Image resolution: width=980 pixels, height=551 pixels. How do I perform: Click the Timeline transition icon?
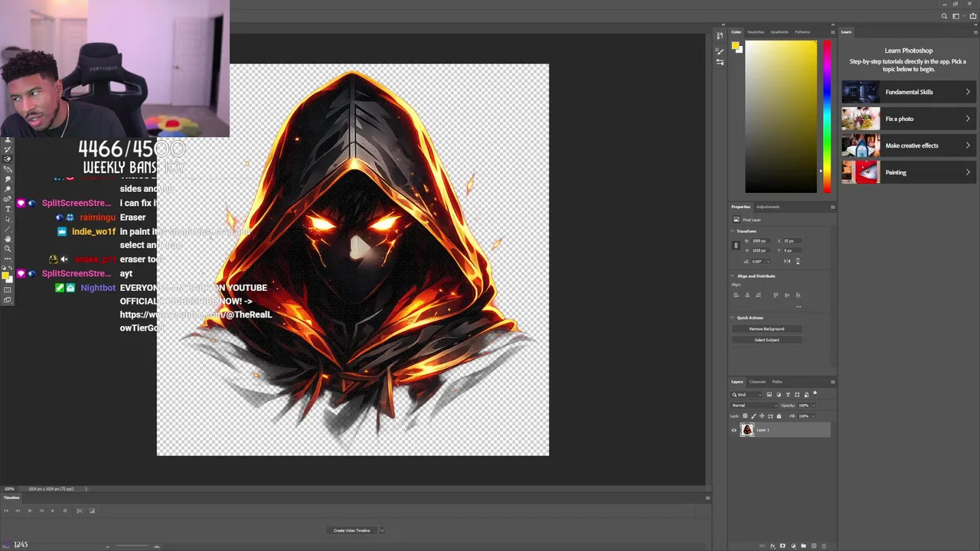click(92, 510)
